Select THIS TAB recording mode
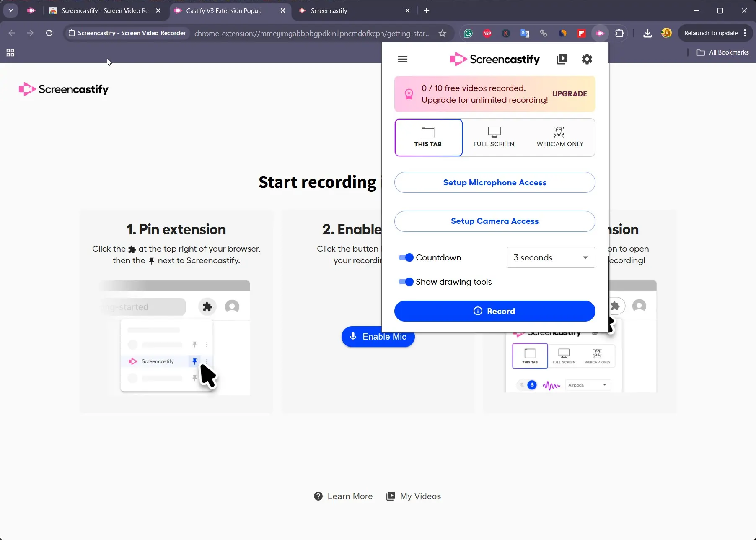 click(x=428, y=138)
